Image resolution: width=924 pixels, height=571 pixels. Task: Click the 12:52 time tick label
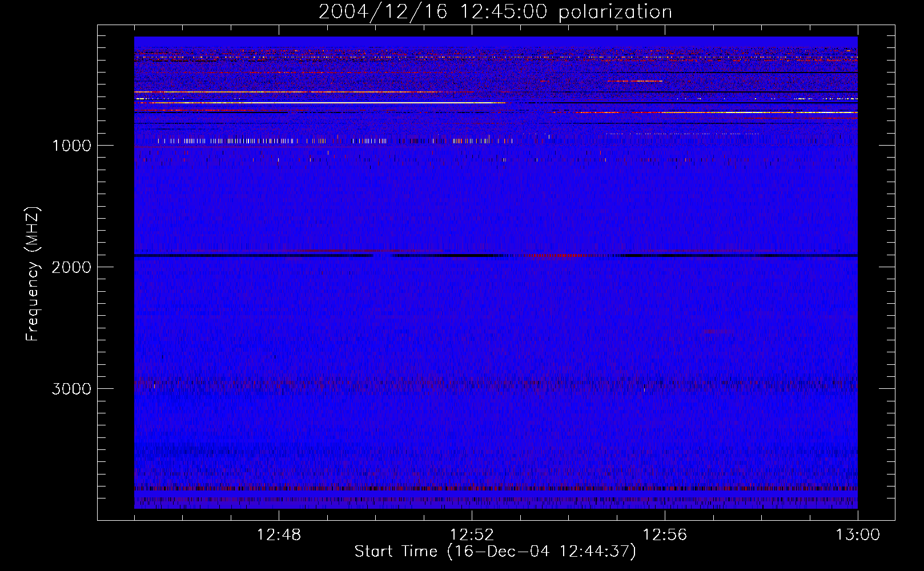(472, 535)
